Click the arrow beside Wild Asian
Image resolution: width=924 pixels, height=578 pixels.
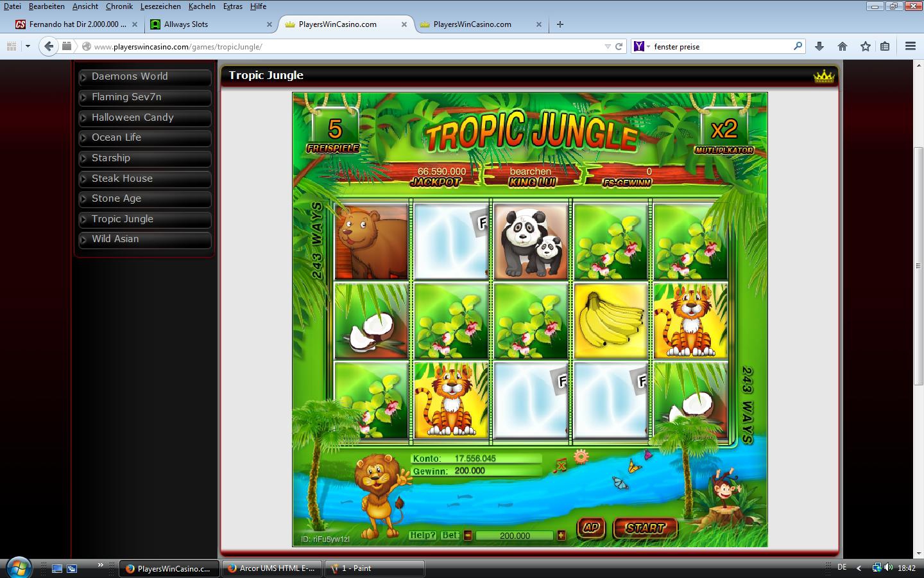pyautogui.click(x=83, y=240)
